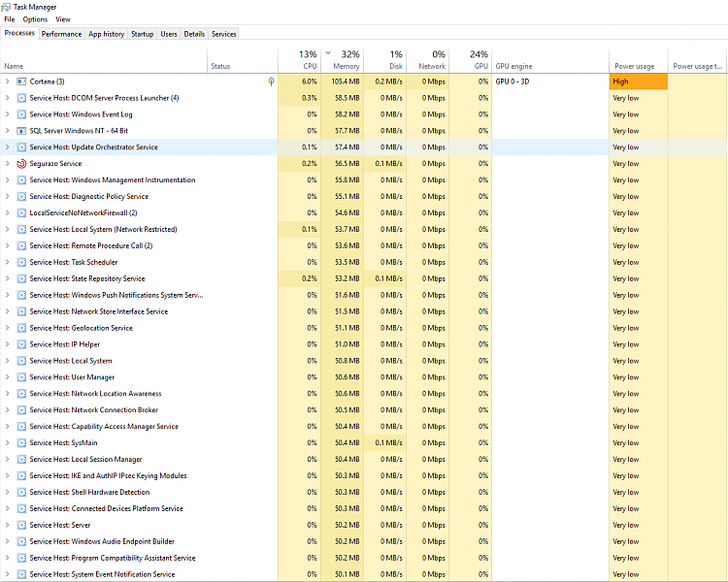Click the Service Host: Task Scheduler icon
The image size is (728, 582).
21,262
